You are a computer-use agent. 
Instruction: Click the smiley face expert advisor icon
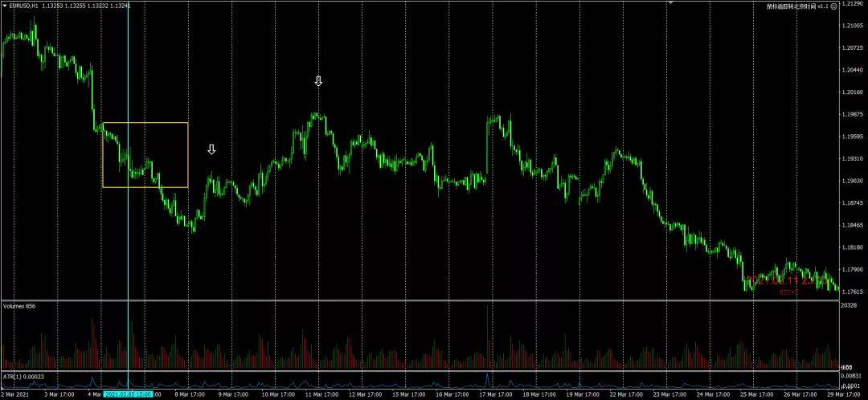(833, 6)
